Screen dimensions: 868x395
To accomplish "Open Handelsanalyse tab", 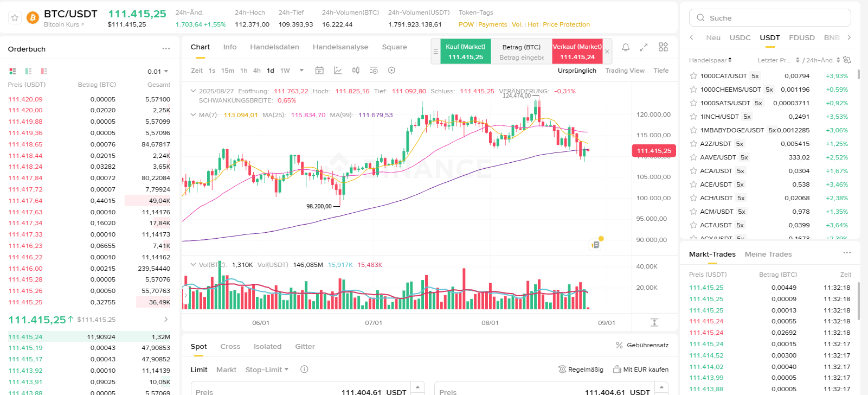I will point(340,47).
